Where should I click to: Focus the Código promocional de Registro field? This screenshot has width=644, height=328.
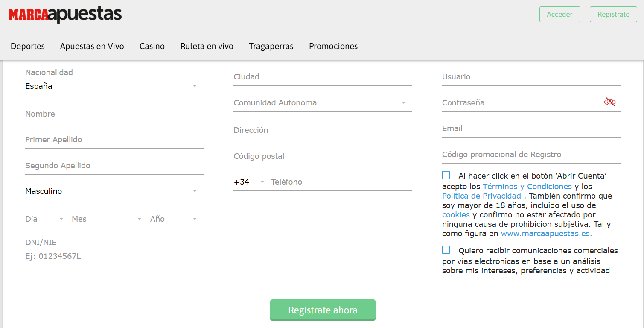[531, 155]
